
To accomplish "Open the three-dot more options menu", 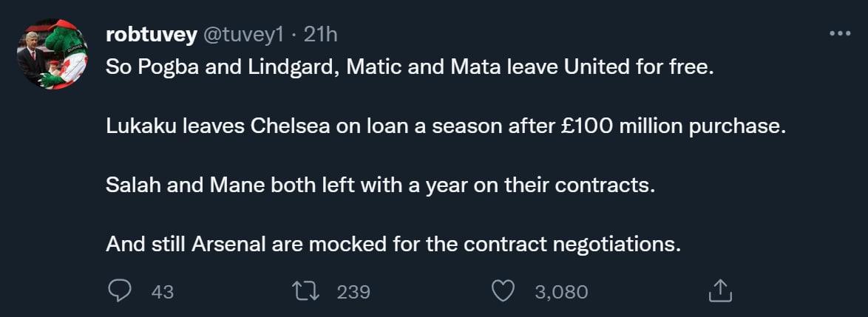I will pos(840,34).
